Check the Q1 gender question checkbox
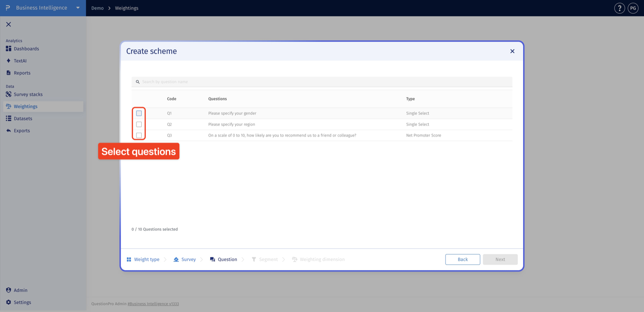 [x=139, y=113]
